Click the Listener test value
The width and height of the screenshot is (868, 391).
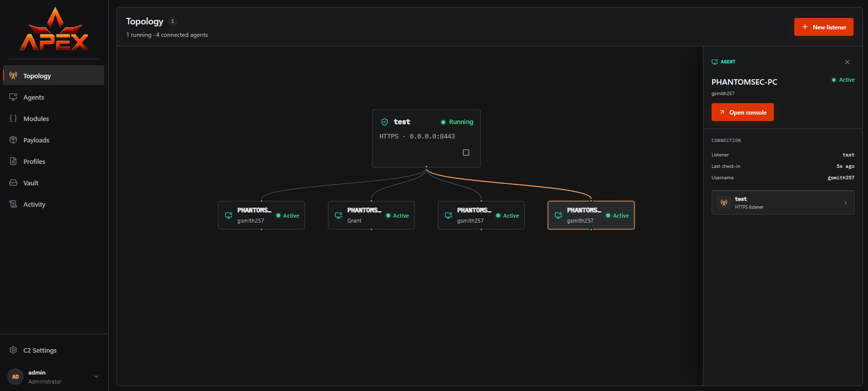[x=849, y=155]
